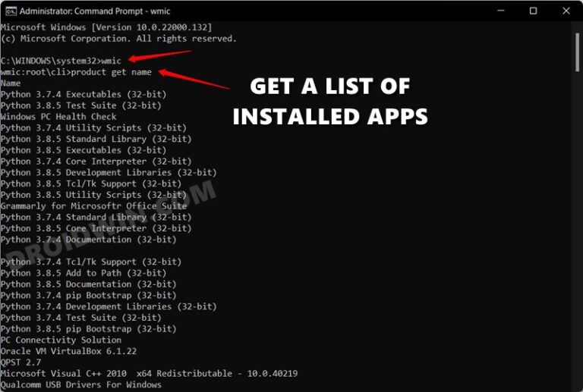Select 'Python 3.7.4 Development Libraries (32-bit)' line
The height and width of the screenshot is (392, 583).
pyautogui.click(x=109, y=306)
